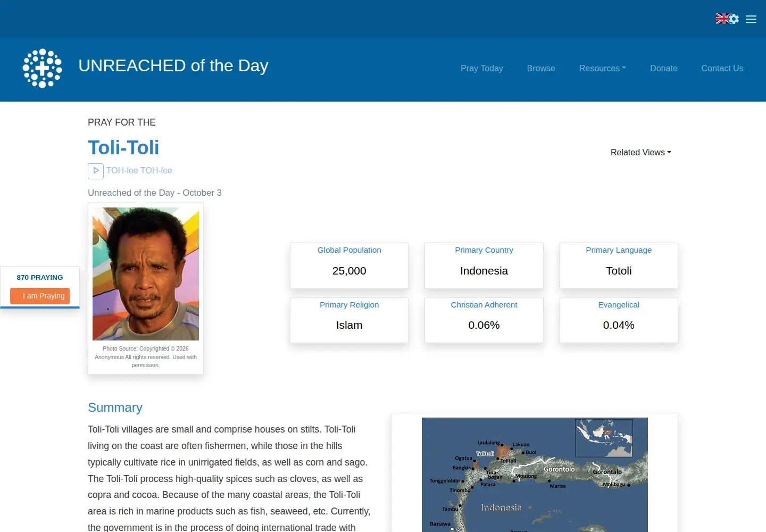Select the Primary Language Totoli card

tap(619, 265)
